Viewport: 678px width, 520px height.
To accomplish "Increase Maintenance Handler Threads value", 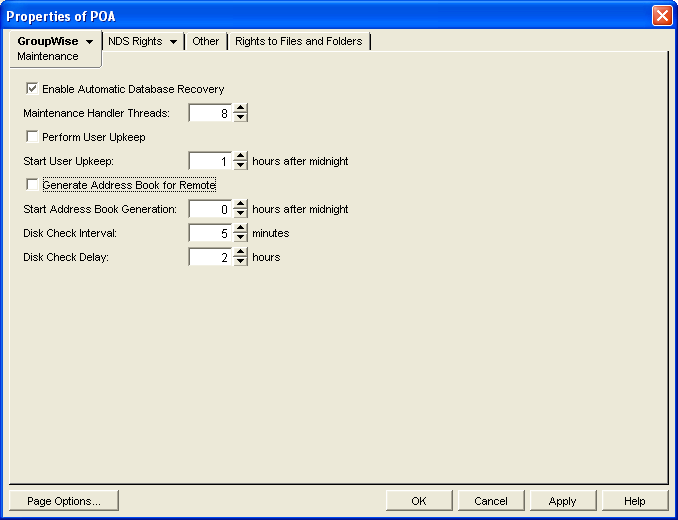I will (240, 108).
